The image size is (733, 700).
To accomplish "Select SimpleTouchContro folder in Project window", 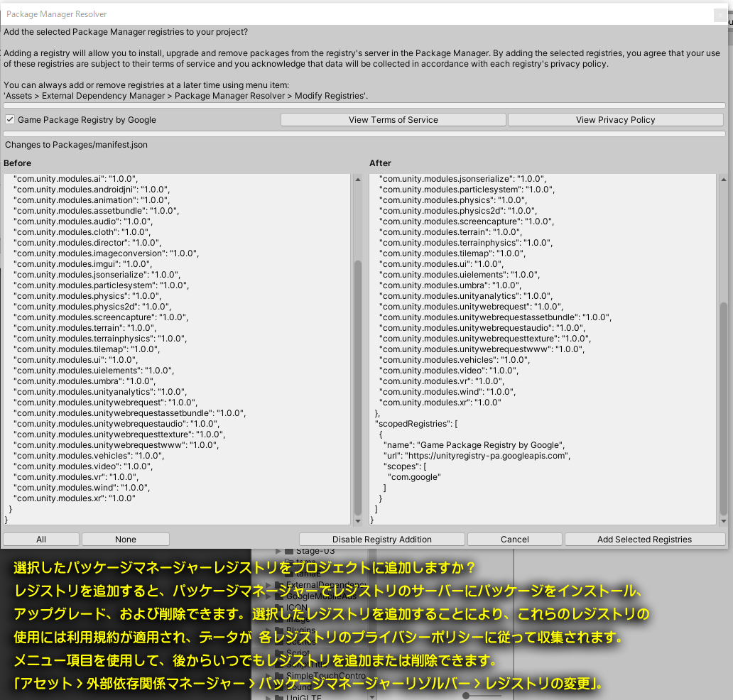I will tap(326, 676).
